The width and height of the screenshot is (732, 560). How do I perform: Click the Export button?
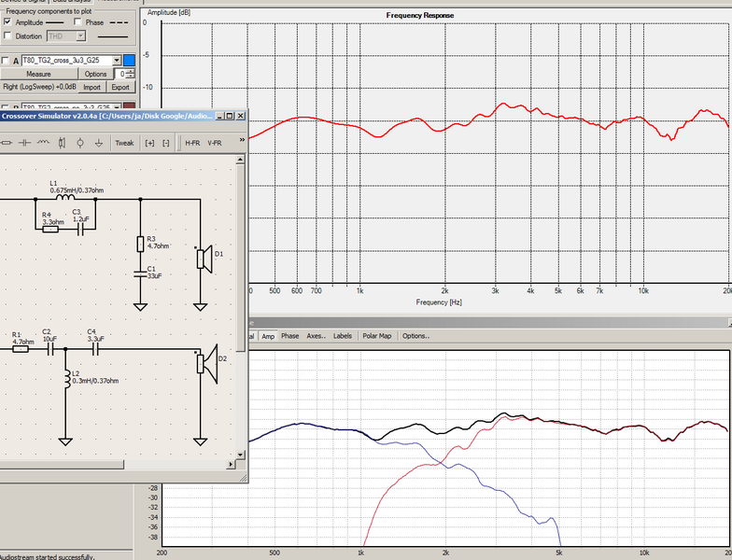(x=120, y=87)
